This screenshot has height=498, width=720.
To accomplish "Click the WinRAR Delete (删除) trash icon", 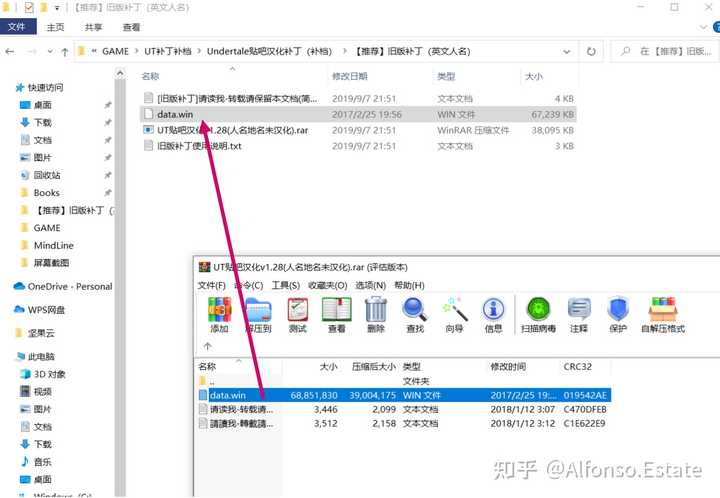I will tap(376, 314).
